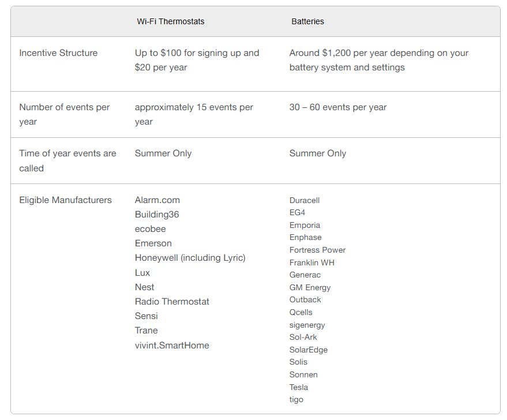
Task: Select Tesla in battery manufacturers
Action: pos(298,387)
